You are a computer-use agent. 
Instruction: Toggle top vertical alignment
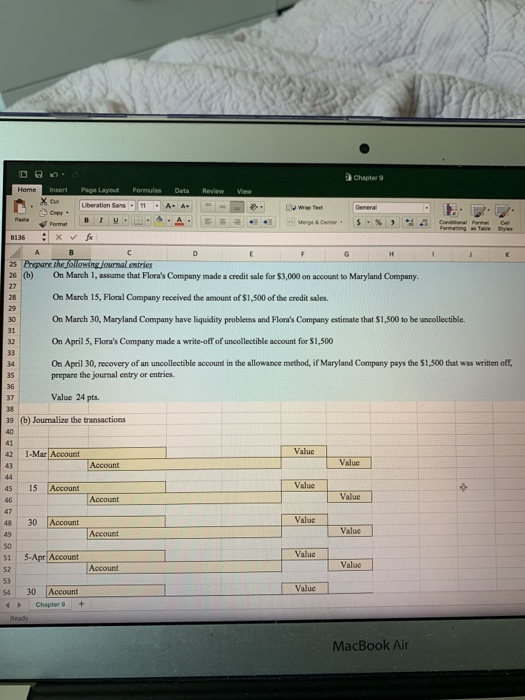208,207
